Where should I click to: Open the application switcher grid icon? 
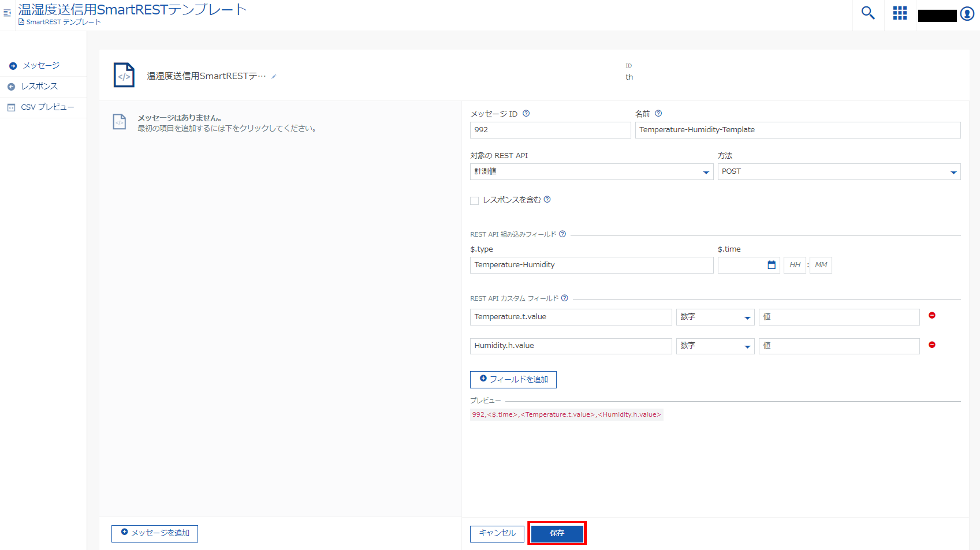(900, 13)
